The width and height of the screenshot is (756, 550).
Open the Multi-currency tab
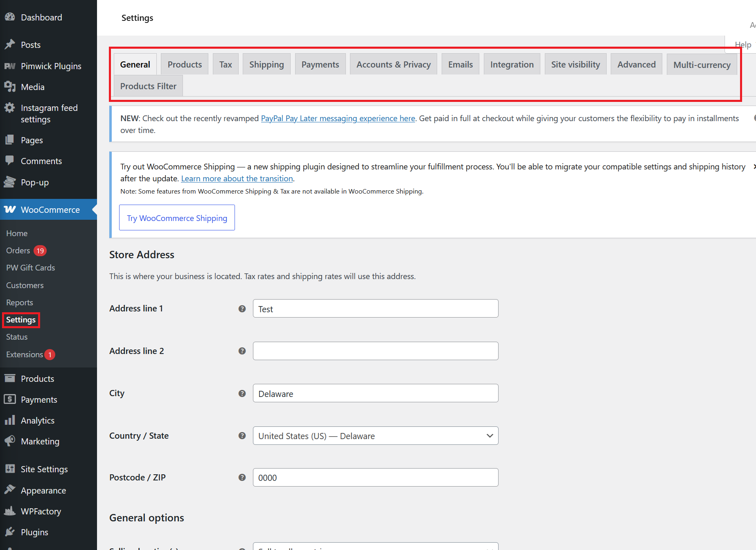point(702,65)
